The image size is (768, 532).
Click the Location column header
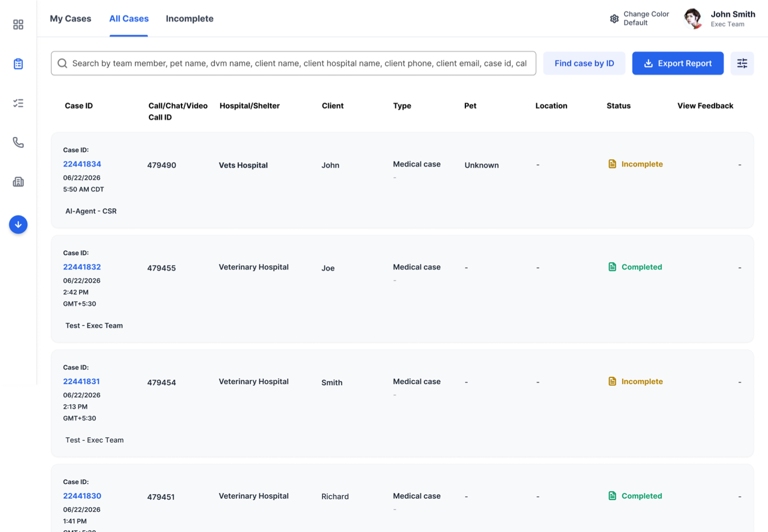(551, 106)
